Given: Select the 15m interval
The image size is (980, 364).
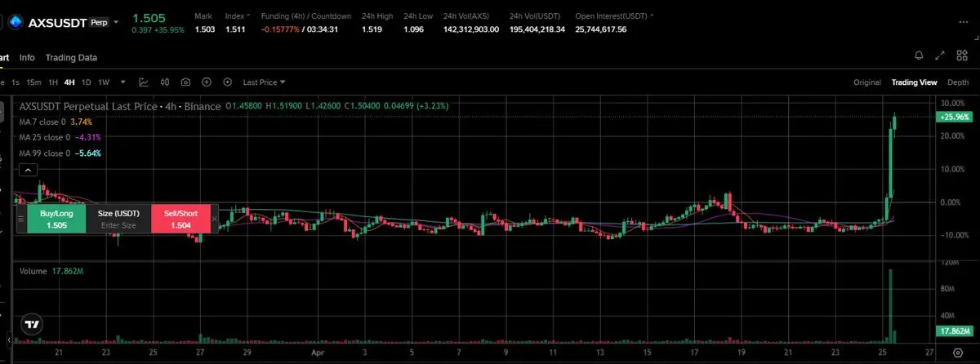Looking at the screenshot, I should [33, 82].
